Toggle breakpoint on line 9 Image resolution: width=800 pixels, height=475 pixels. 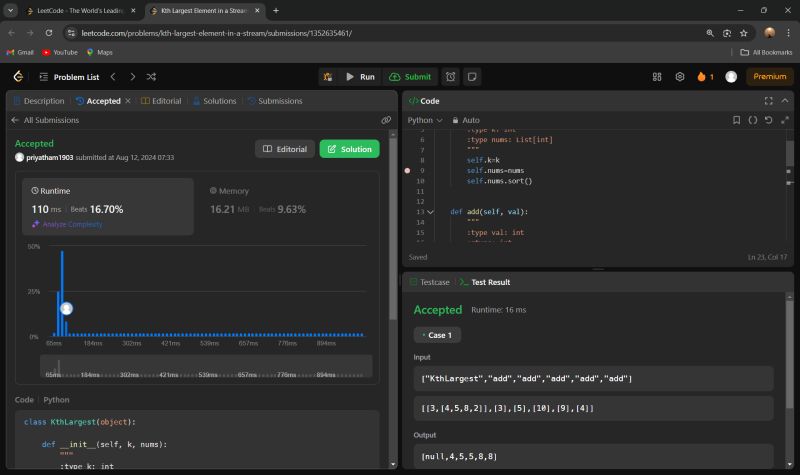[x=407, y=171]
